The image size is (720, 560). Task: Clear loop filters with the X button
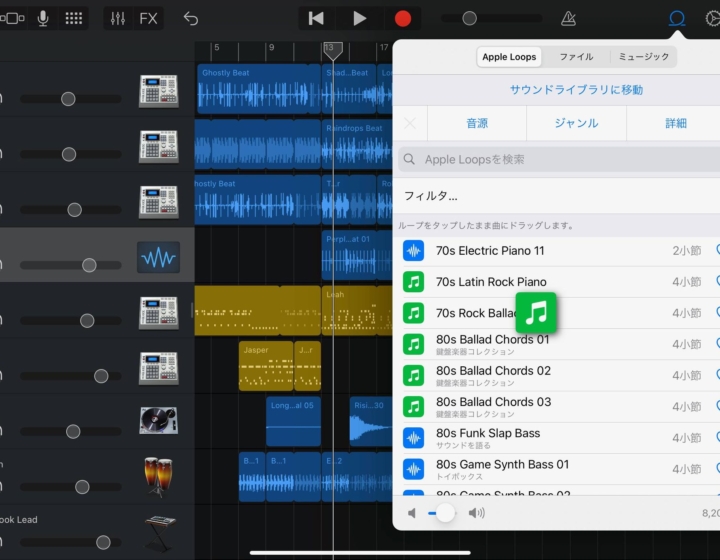click(x=410, y=123)
